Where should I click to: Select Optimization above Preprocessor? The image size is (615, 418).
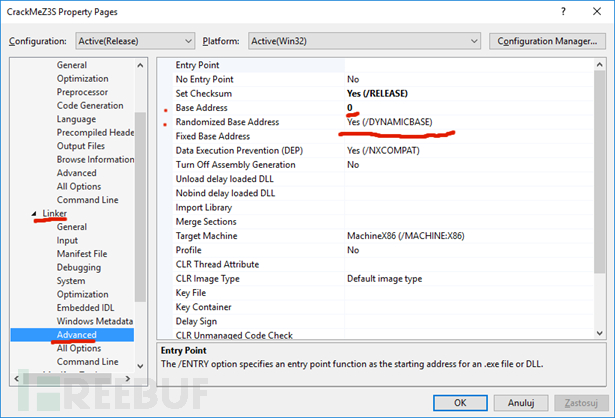82,78
